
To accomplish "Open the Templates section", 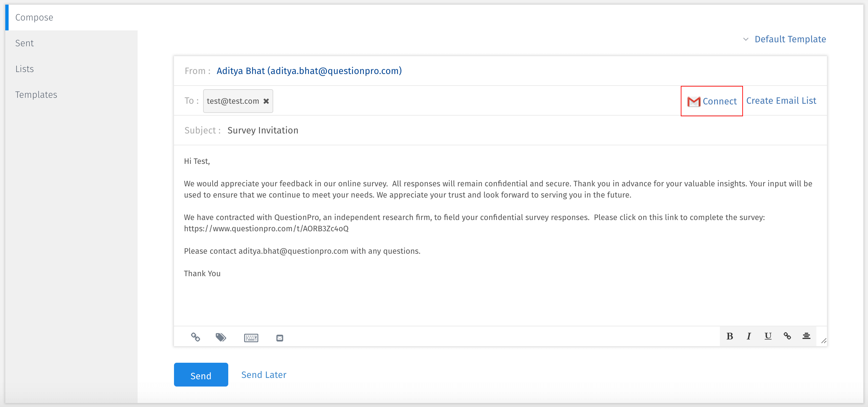I will pyautogui.click(x=36, y=94).
